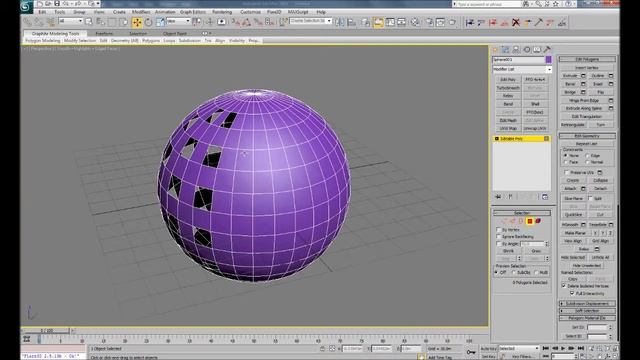Click the Save file icon in quick access toolbar
This screenshot has width=640, height=360.
pos(57,4)
